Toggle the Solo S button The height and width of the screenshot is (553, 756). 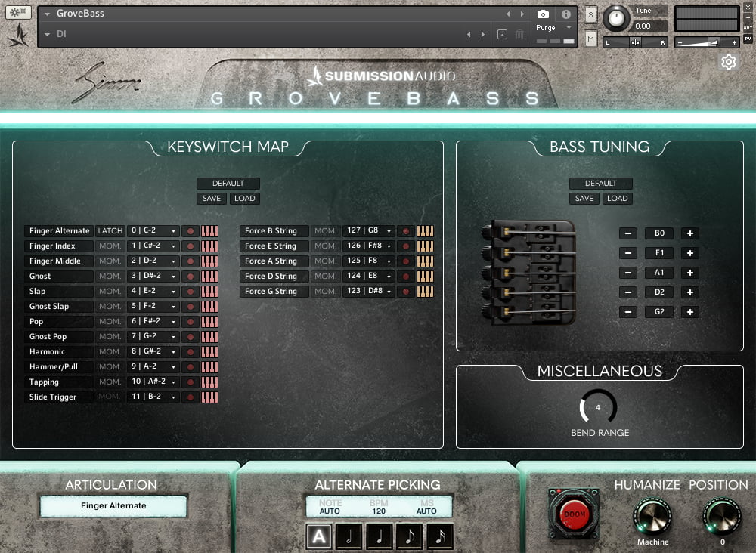[590, 15]
